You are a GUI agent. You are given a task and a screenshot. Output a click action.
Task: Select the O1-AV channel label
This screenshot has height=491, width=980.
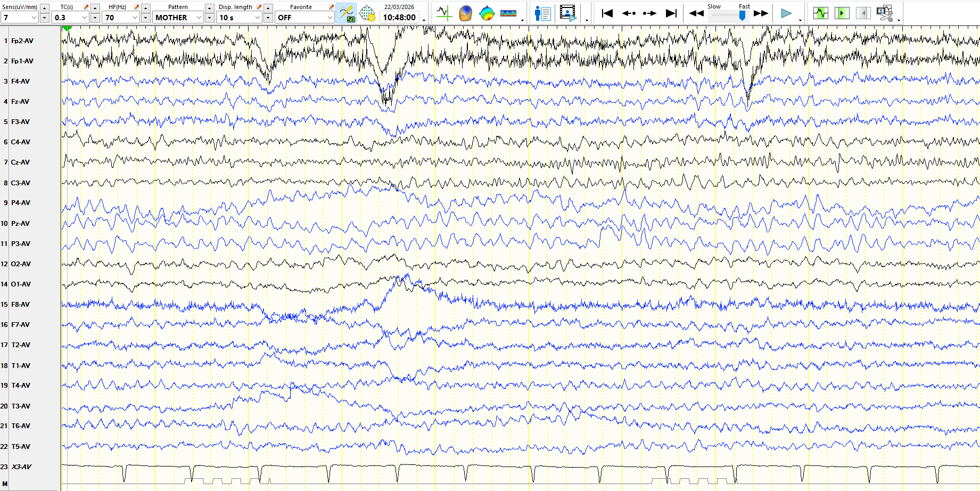[x=21, y=284]
